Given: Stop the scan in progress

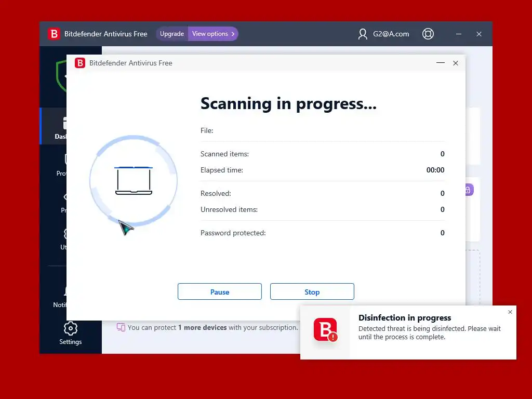Looking at the screenshot, I should coord(312,291).
